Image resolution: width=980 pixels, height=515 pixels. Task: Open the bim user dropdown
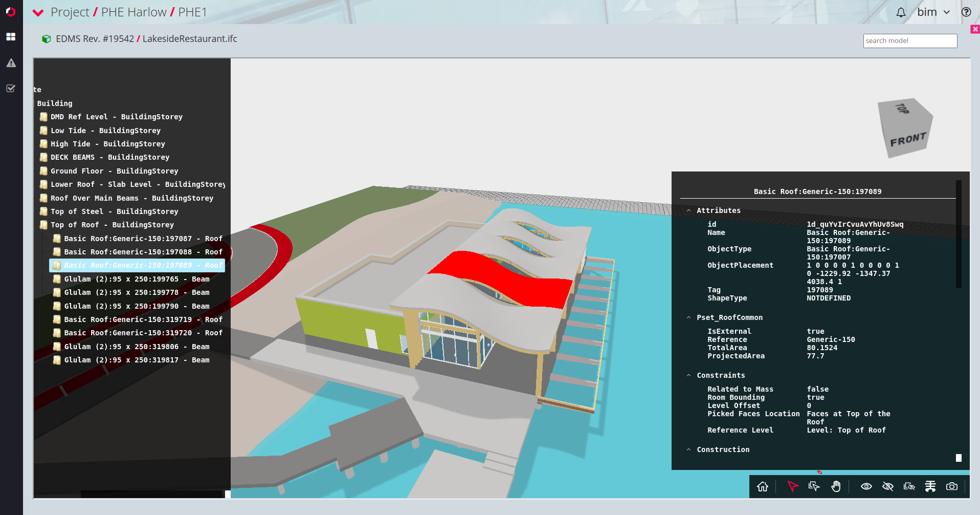tap(933, 12)
